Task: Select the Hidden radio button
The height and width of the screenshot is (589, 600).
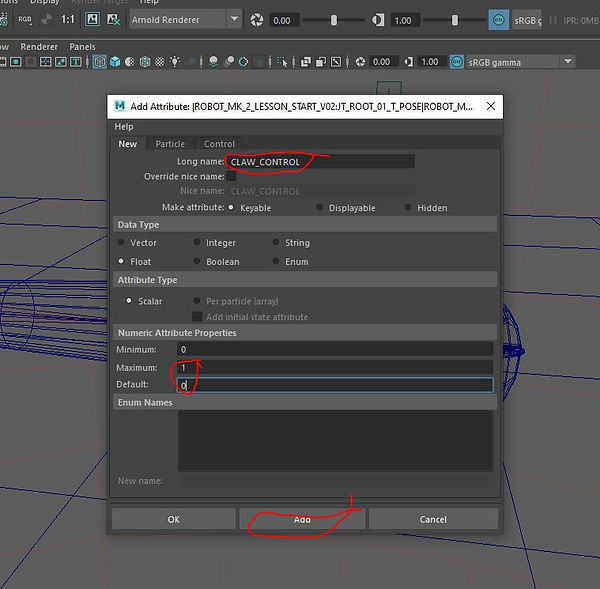Action: click(408, 207)
